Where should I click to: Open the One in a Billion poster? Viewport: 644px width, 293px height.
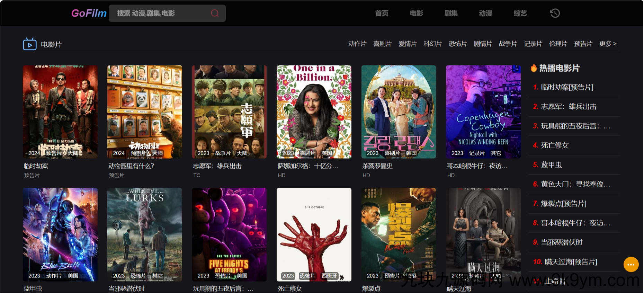(314, 112)
